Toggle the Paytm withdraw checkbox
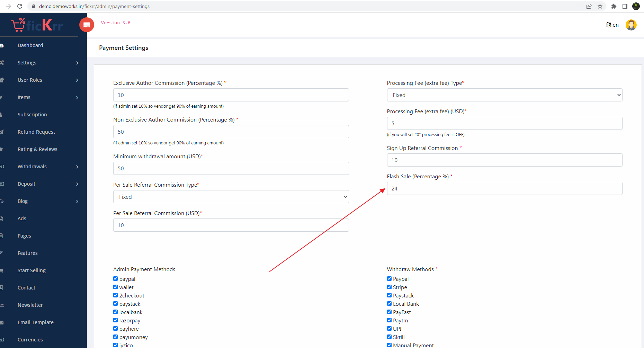Screen dimensions: 644x348 (390, 320)
